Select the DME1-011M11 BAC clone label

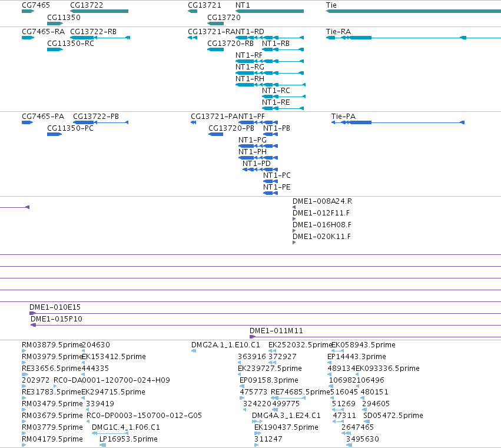(x=276, y=331)
